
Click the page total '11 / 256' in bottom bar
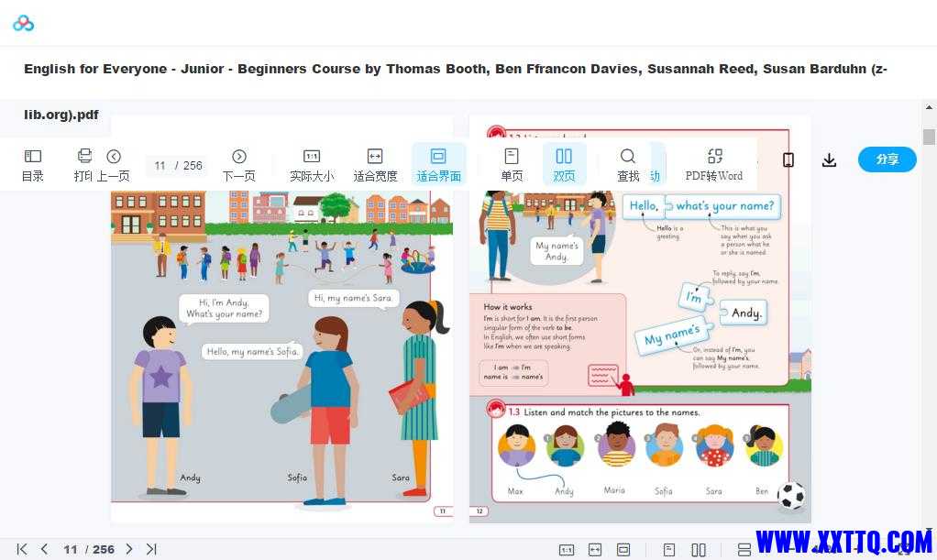[x=89, y=549]
